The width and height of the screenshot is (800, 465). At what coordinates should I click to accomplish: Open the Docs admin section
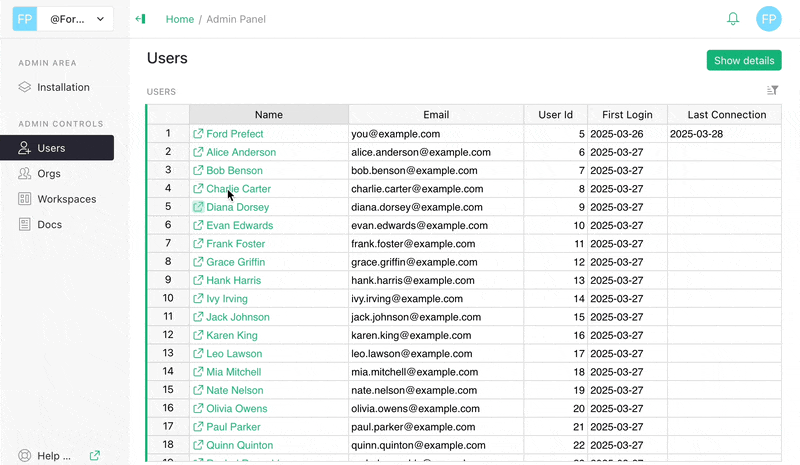click(x=50, y=225)
